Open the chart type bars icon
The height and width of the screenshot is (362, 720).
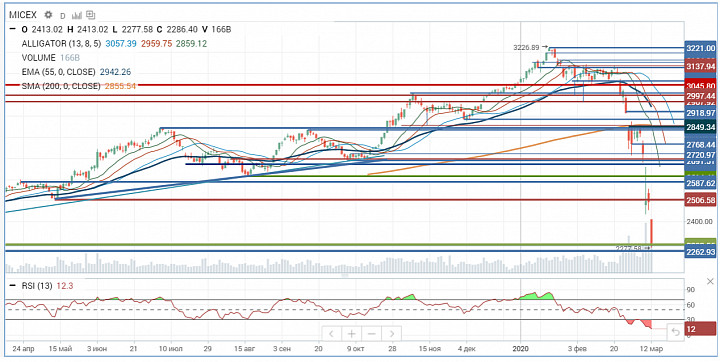tap(76, 15)
